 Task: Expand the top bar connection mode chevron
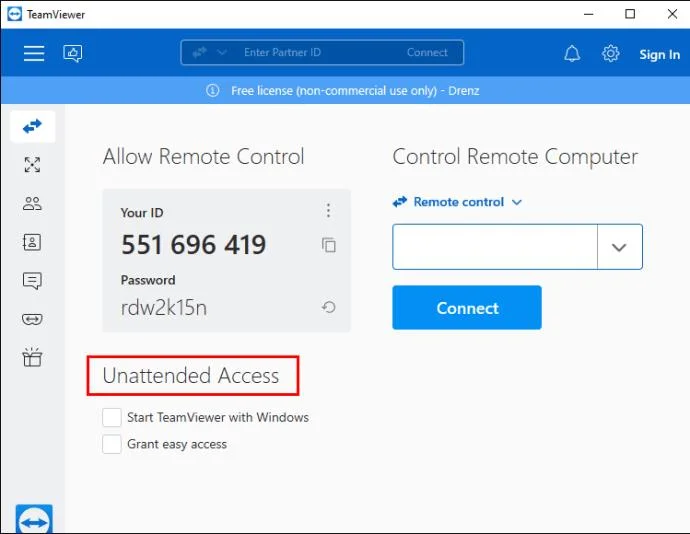click(x=222, y=52)
